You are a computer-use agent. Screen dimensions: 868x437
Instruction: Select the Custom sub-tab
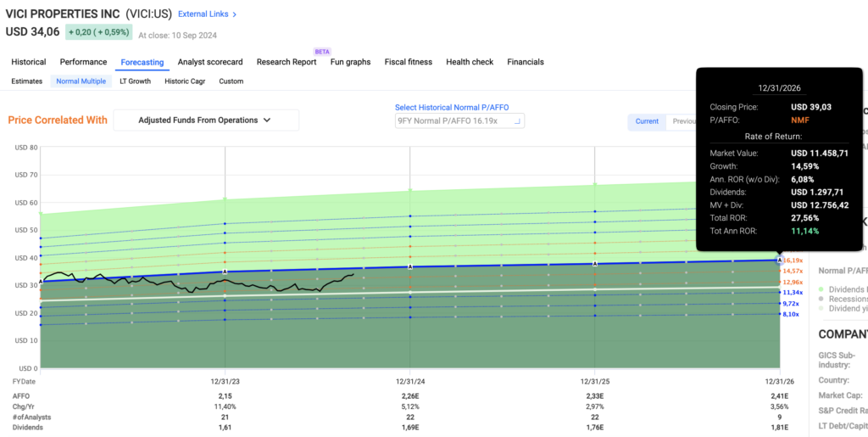pyautogui.click(x=231, y=81)
